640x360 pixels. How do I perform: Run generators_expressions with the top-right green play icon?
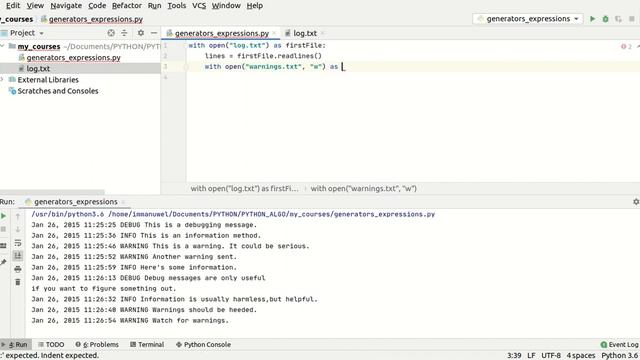592,19
